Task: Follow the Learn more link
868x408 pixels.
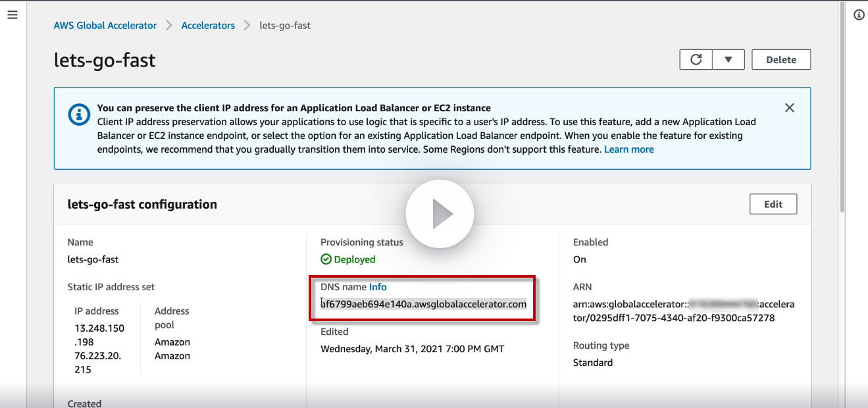Action: pos(629,149)
